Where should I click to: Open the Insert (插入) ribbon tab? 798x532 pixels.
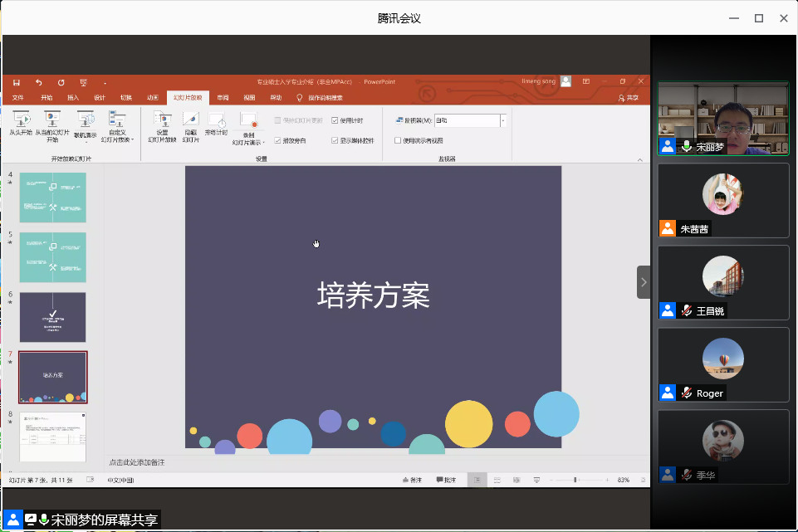(73, 97)
